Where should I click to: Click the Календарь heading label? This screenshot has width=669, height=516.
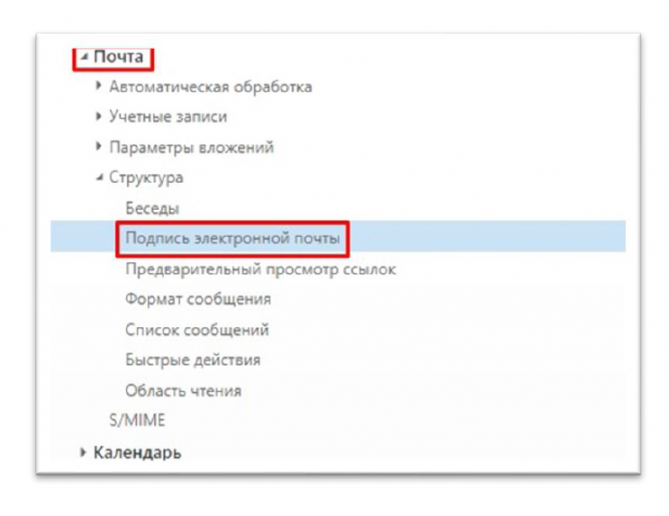pyautogui.click(x=137, y=452)
